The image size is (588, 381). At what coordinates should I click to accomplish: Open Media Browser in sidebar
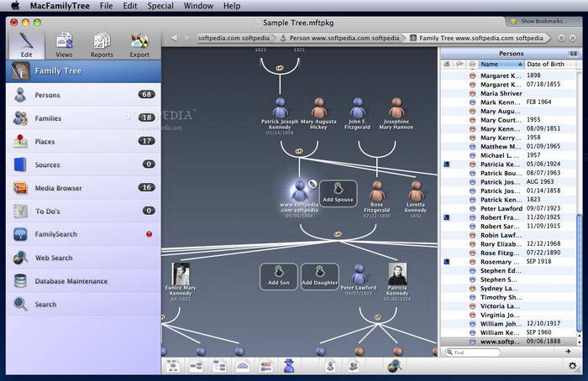click(x=58, y=188)
